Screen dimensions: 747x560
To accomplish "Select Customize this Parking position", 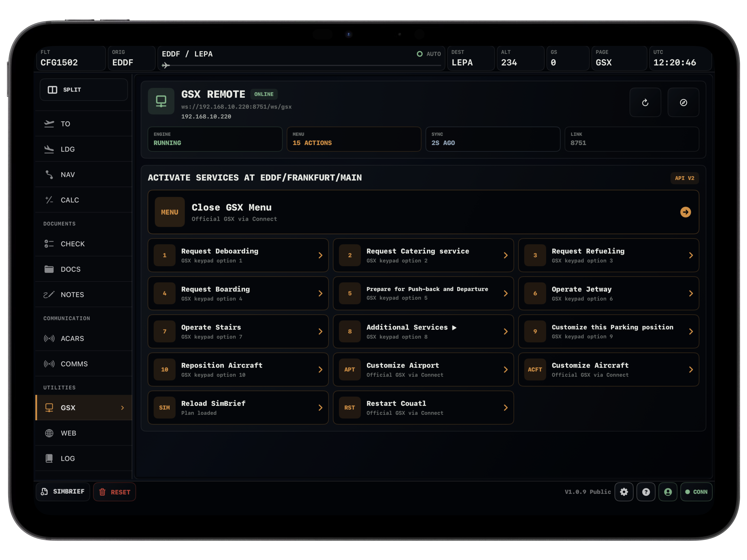I will (x=609, y=332).
